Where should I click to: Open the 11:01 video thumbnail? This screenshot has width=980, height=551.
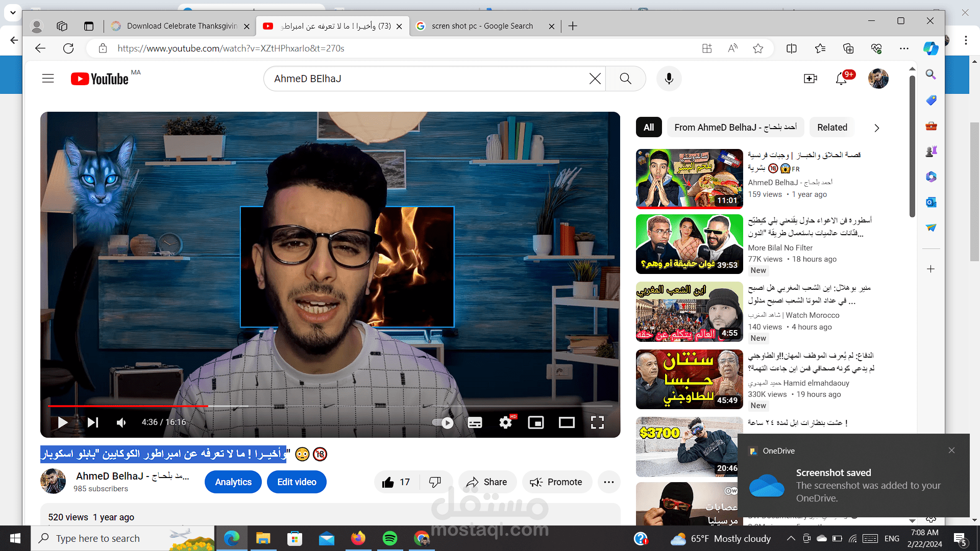[689, 179]
